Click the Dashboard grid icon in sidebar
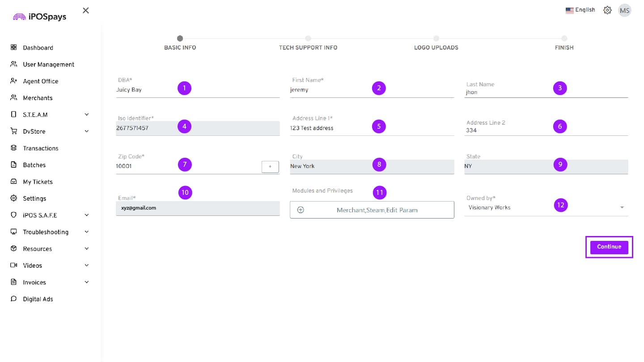Screen dimensions: 644x362 [14, 47]
